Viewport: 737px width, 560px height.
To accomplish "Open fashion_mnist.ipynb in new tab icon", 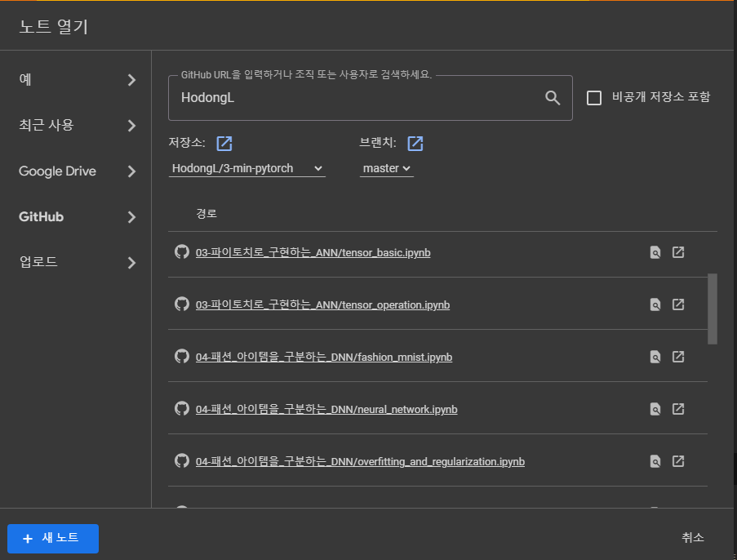I will pyautogui.click(x=678, y=357).
